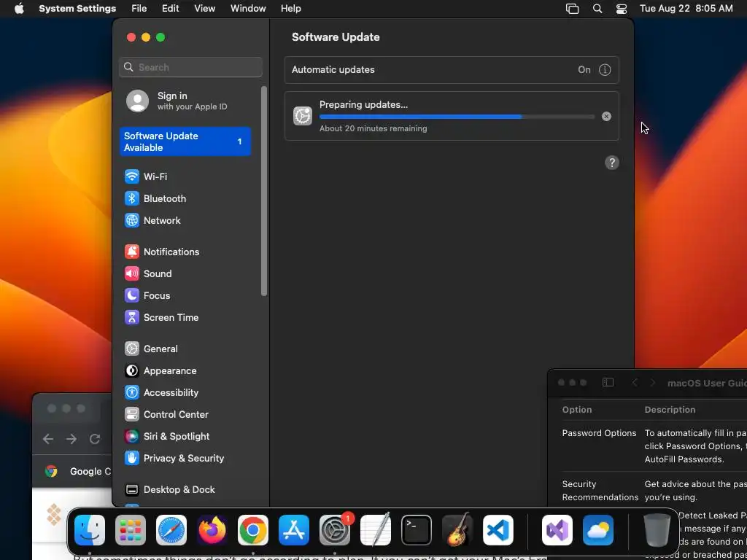Reload page in Chrome window
Viewport: 747px width, 560px height.
[95, 439]
